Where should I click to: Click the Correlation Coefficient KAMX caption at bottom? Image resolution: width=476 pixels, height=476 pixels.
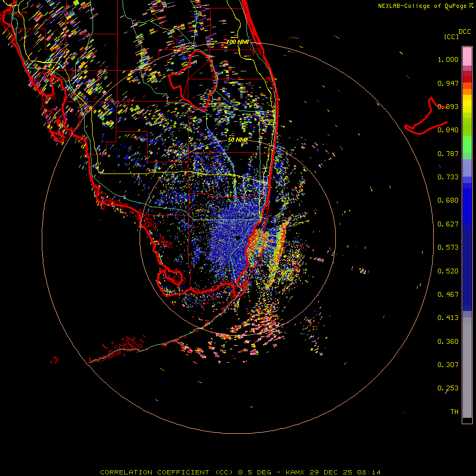click(x=240, y=472)
